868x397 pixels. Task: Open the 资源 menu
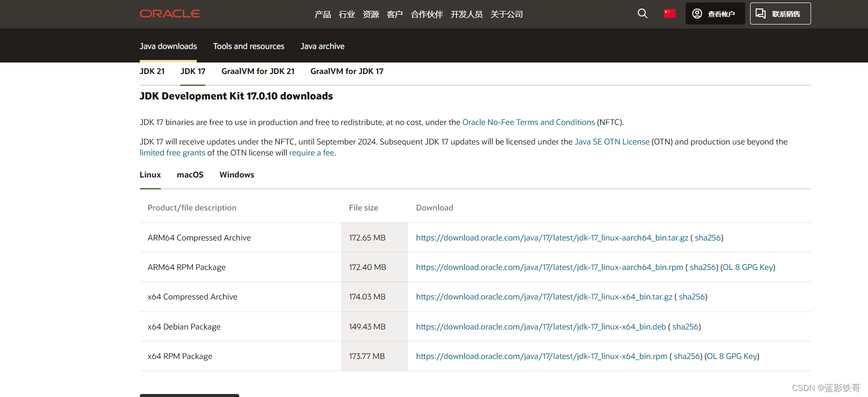pos(371,14)
